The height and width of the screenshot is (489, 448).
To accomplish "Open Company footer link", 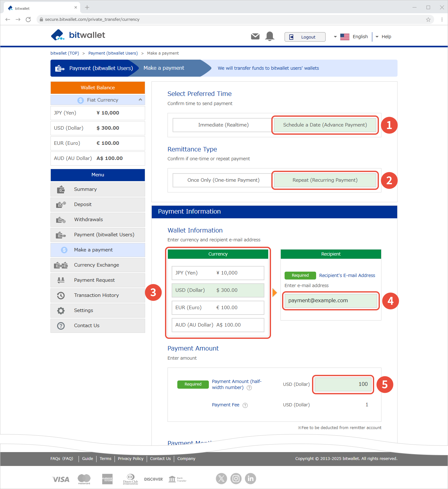I will pyautogui.click(x=186, y=459).
